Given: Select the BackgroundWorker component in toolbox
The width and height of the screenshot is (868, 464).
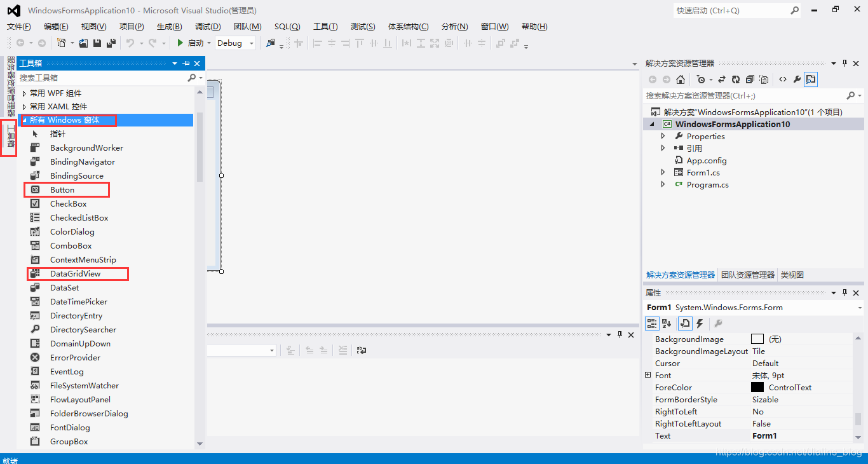Looking at the screenshot, I should point(86,148).
